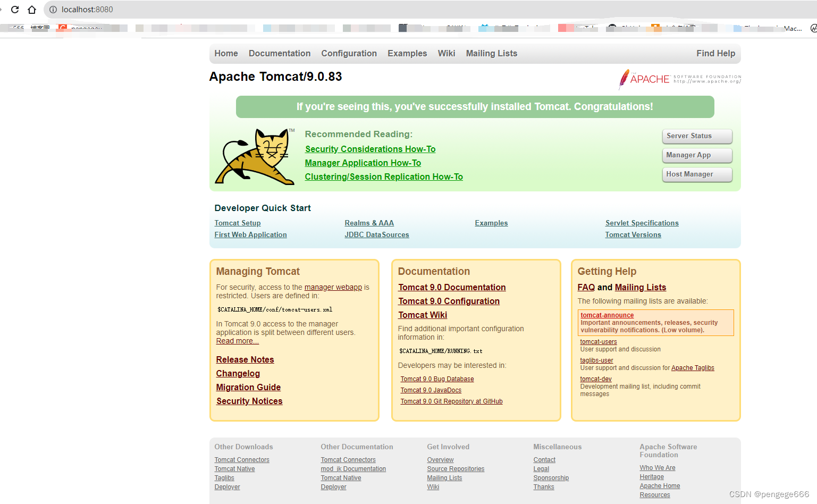Open the Apache Home link

660,486
